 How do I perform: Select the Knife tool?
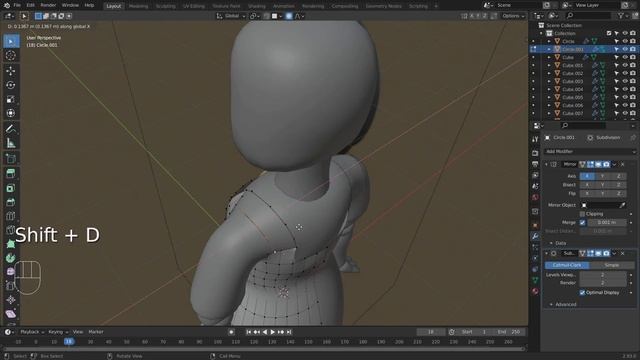click(11, 230)
